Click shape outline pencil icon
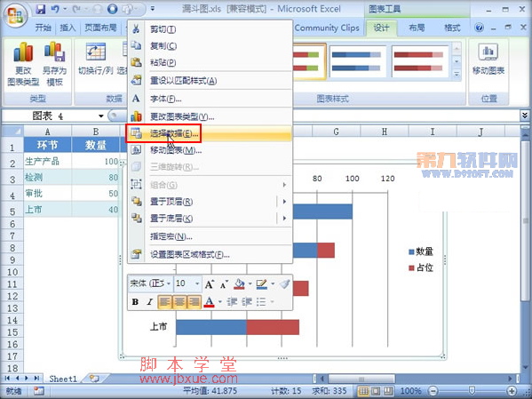 pyautogui.click(x=262, y=283)
